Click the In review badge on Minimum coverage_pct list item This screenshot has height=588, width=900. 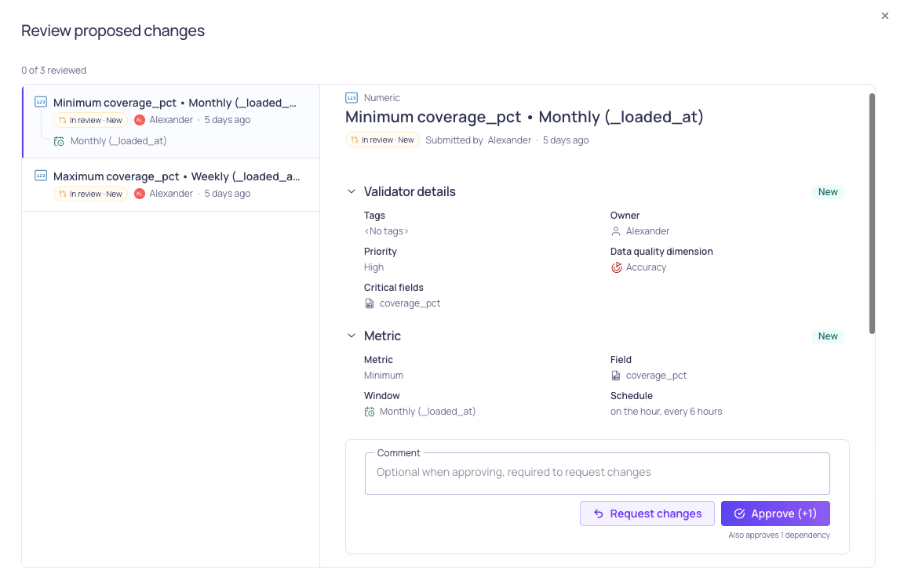click(91, 121)
